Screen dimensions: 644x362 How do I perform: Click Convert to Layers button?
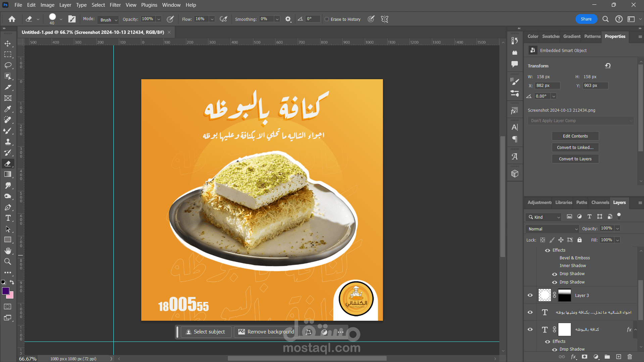pyautogui.click(x=575, y=159)
